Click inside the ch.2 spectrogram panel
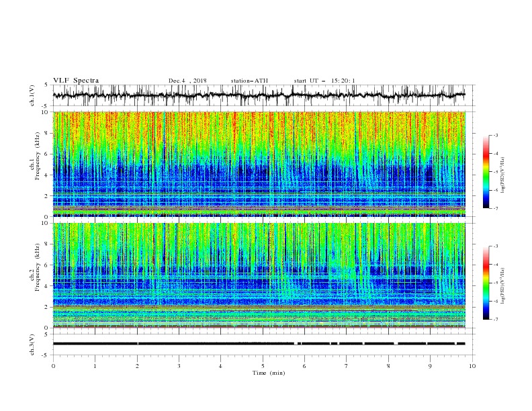Viewport: 532px width, 411px height. 259,275
